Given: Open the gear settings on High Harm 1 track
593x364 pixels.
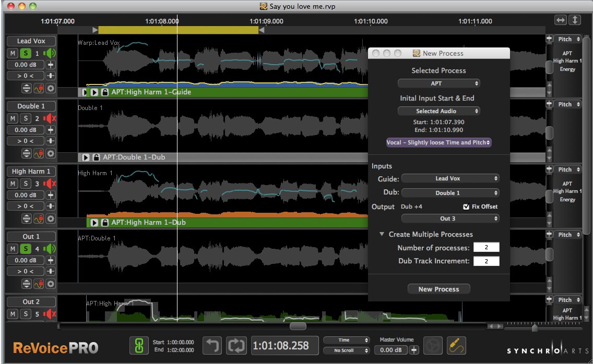Looking at the screenshot, I should click(x=51, y=219).
